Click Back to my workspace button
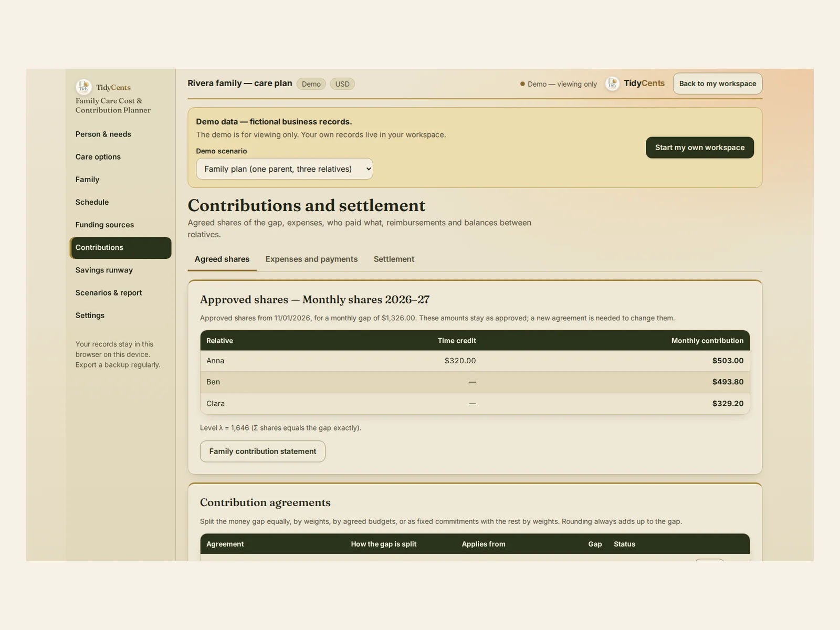840x630 pixels. click(718, 83)
